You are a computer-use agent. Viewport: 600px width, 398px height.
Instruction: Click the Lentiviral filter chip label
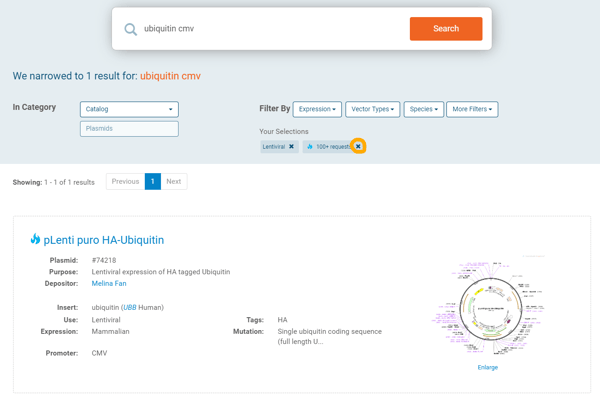tap(274, 147)
